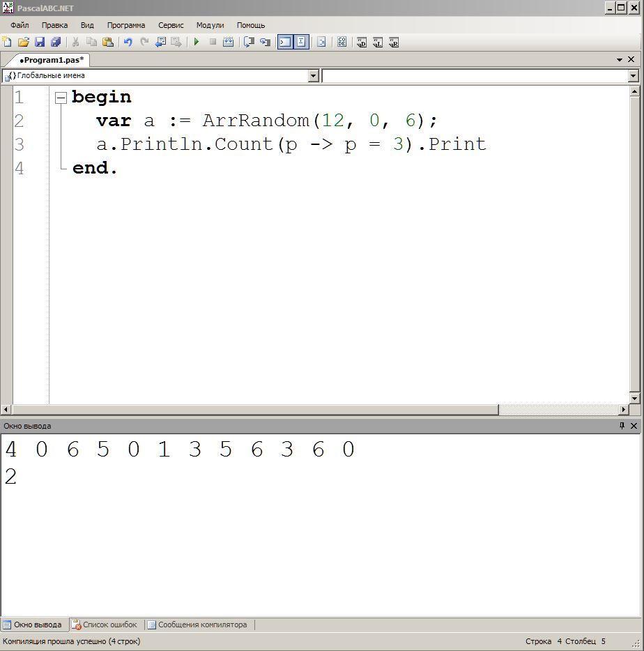Switch to the Сообщения компилятора tab
This screenshot has height=651, width=644.
click(x=198, y=625)
